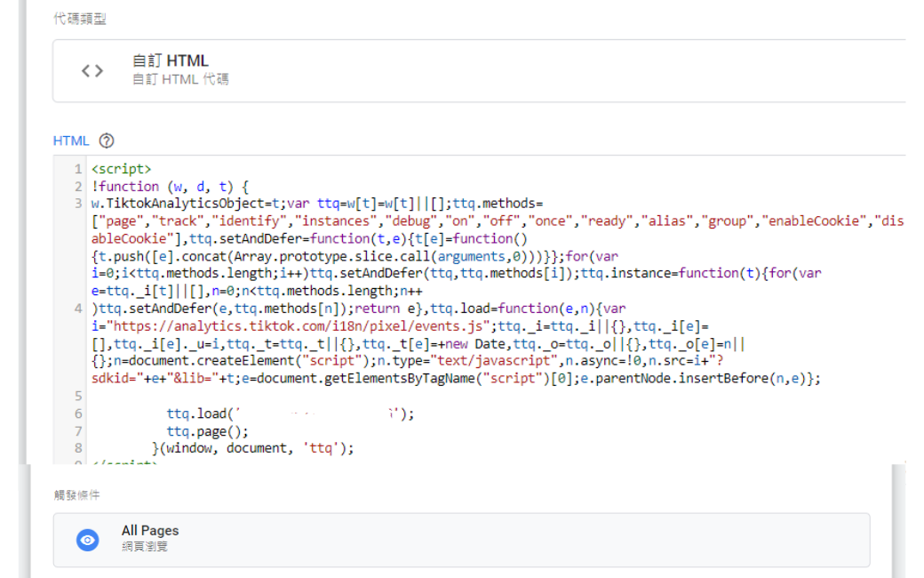Select the 自訂 HTML tag type card
The width and height of the screenshot is (924, 578).
click(x=479, y=71)
